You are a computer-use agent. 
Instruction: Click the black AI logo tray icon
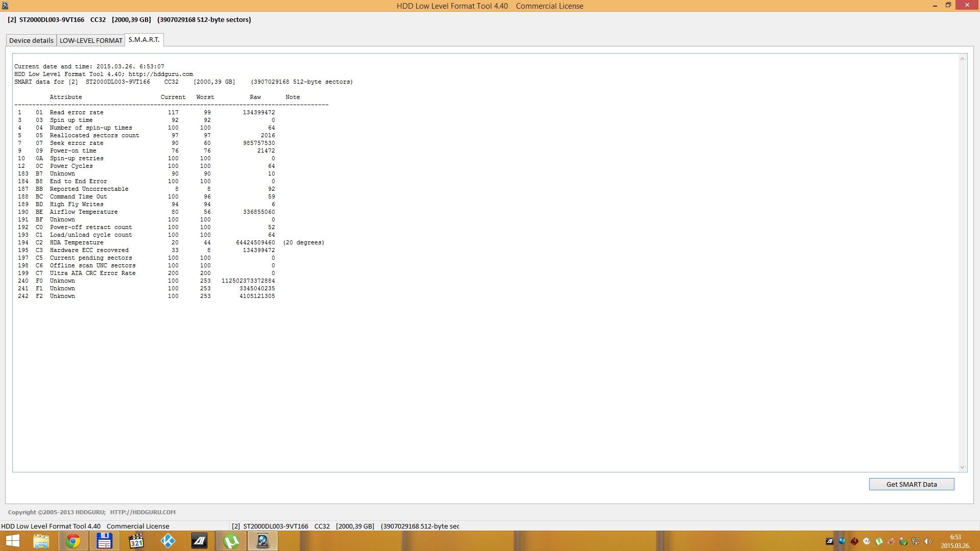pyautogui.click(x=829, y=541)
